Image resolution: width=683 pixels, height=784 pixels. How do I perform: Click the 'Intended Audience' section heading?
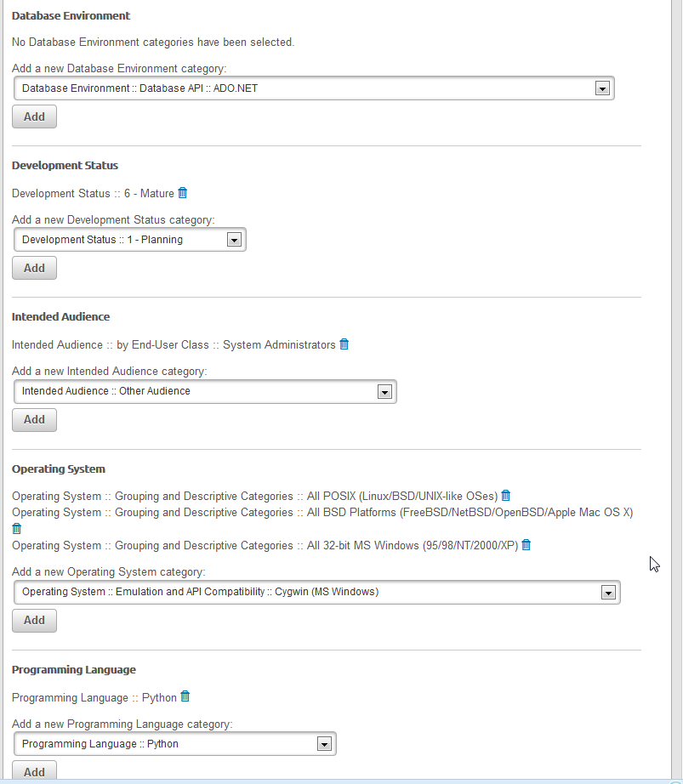tap(60, 316)
